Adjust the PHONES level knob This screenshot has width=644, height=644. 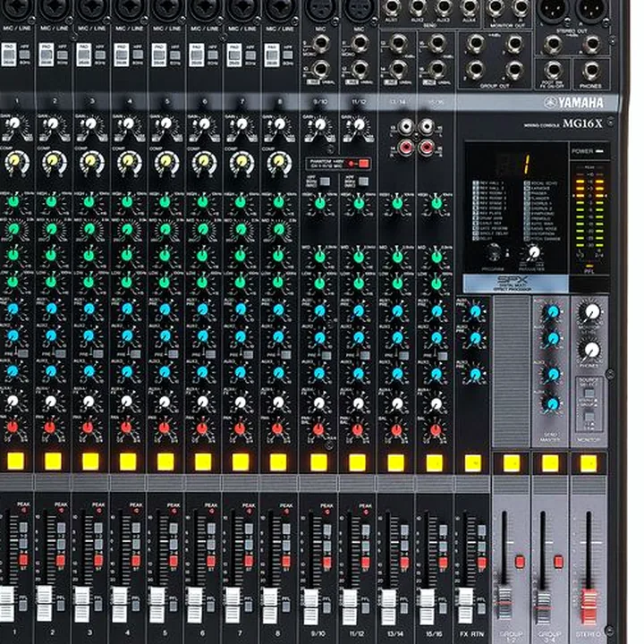pos(590,351)
